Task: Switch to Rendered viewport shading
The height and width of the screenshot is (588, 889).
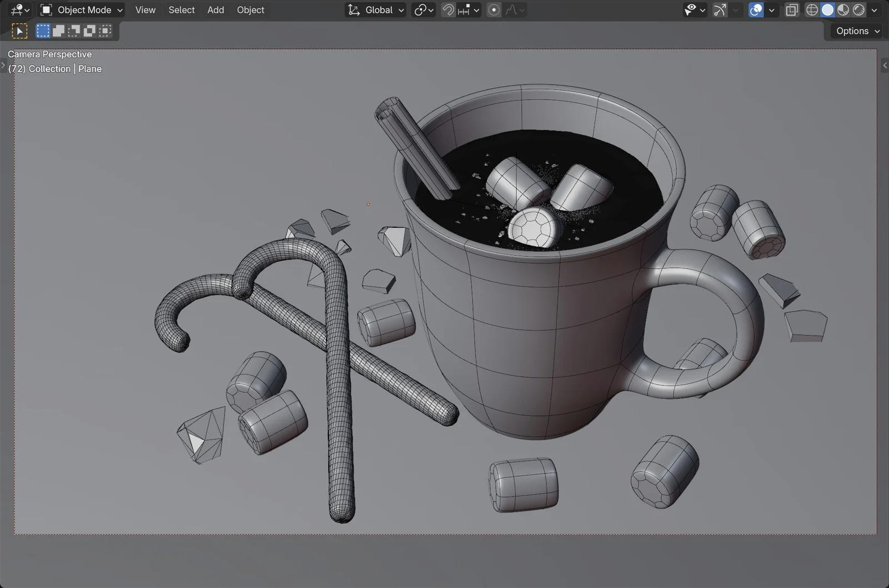Action: [x=859, y=9]
